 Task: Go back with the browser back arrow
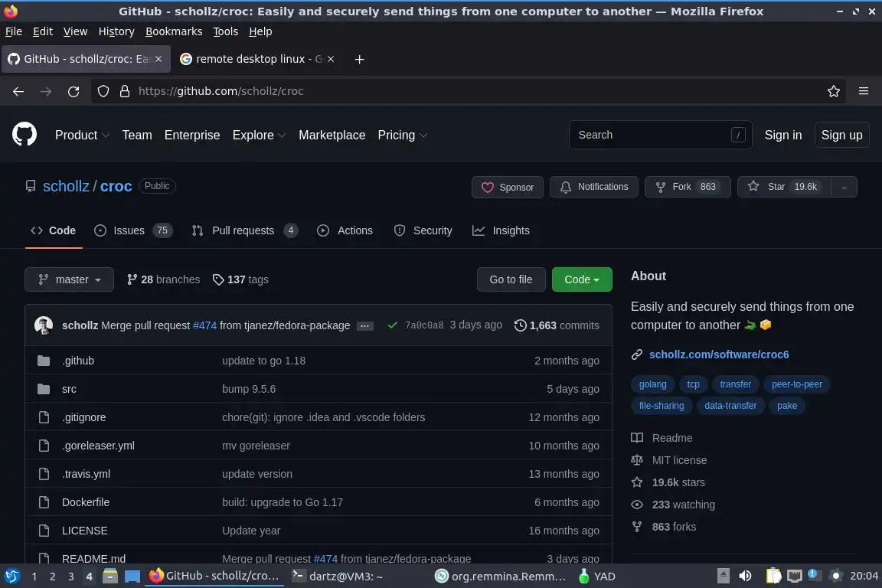point(18,91)
